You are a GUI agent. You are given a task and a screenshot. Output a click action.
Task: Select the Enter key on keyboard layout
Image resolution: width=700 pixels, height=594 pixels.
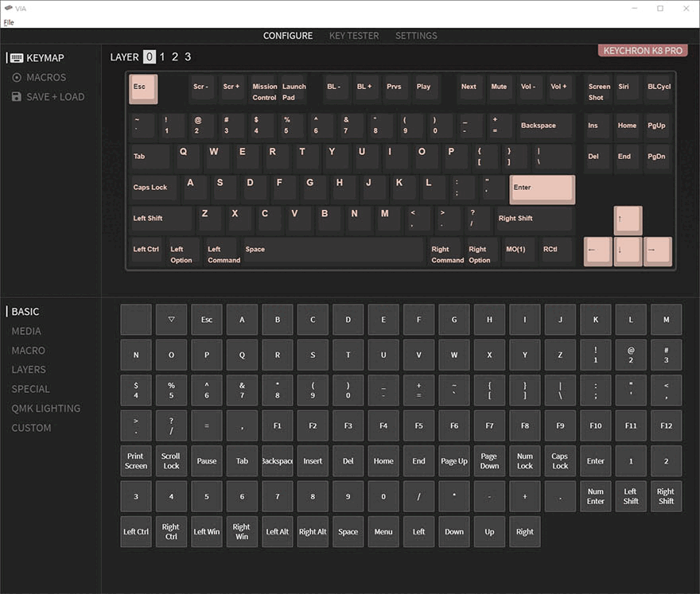click(x=542, y=189)
